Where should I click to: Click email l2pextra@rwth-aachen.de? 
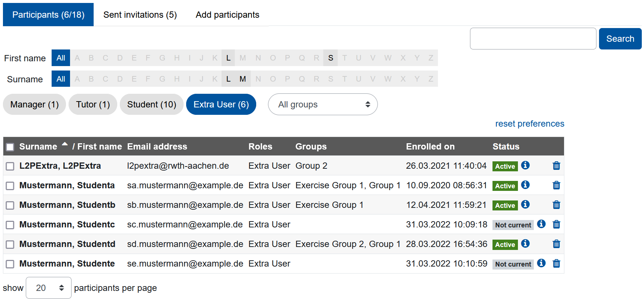pos(178,166)
